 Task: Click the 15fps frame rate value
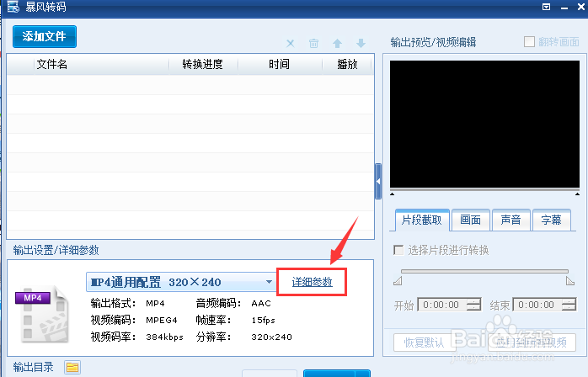click(x=263, y=320)
